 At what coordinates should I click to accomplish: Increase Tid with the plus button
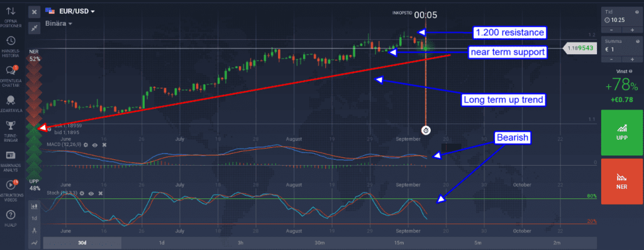[x=632, y=30]
